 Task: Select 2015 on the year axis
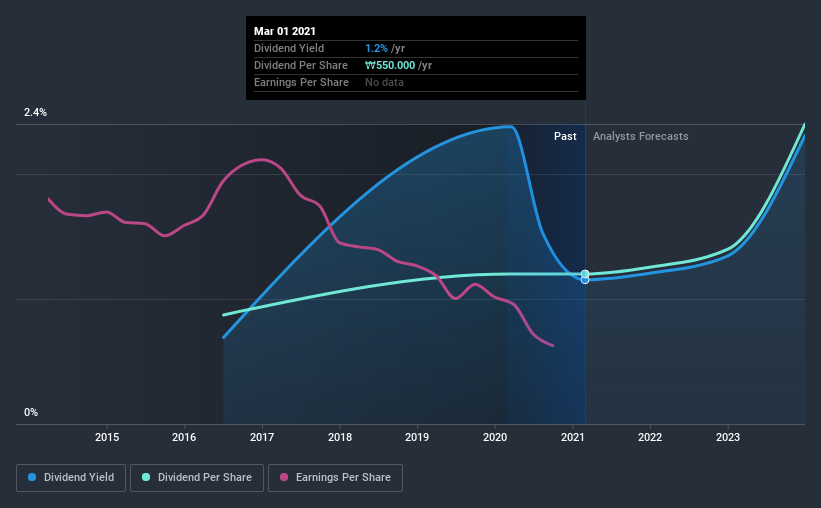click(107, 437)
